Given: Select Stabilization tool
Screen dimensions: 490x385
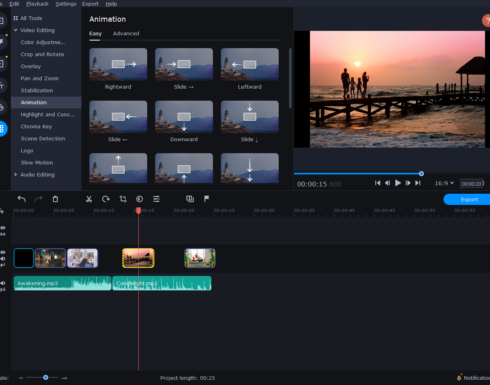Looking at the screenshot, I should click(x=37, y=90).
